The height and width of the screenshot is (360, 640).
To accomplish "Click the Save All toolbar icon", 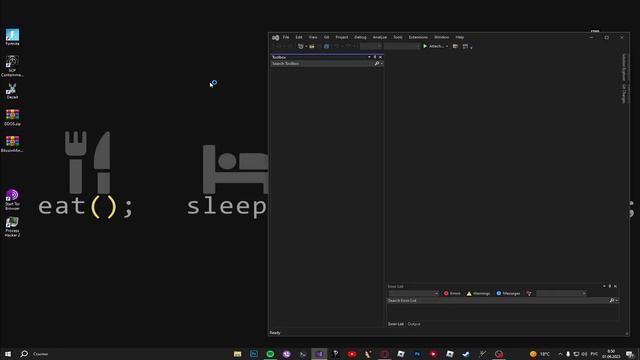I will [x=326, y=47].
